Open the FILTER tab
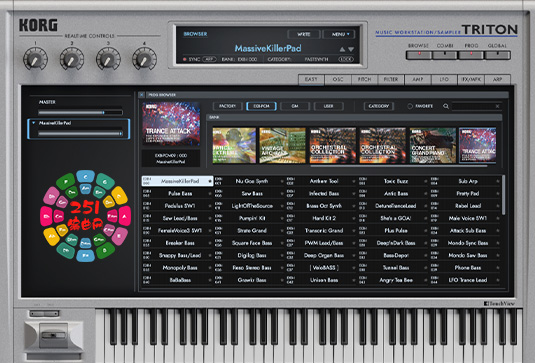Image resolution: width=535 pixels, height=363 pixels. 391,79
